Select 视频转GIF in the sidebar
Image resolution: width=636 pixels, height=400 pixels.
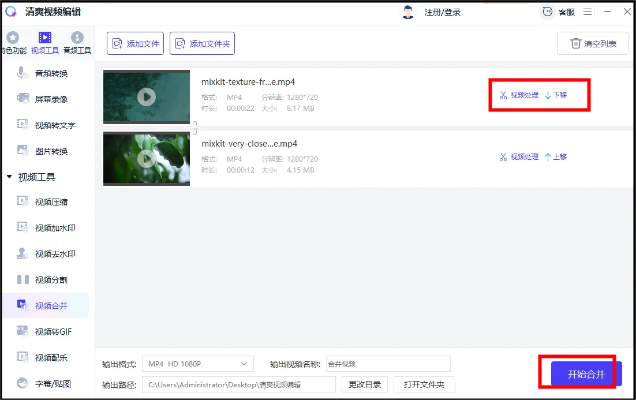[x=45, y=331]
